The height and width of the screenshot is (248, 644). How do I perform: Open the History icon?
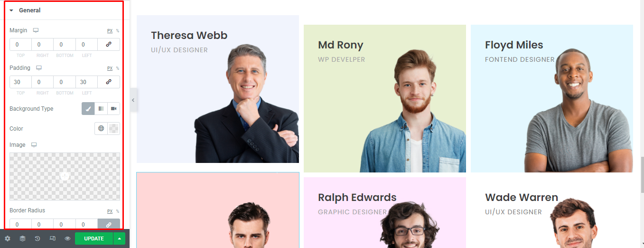pos(37,238)
